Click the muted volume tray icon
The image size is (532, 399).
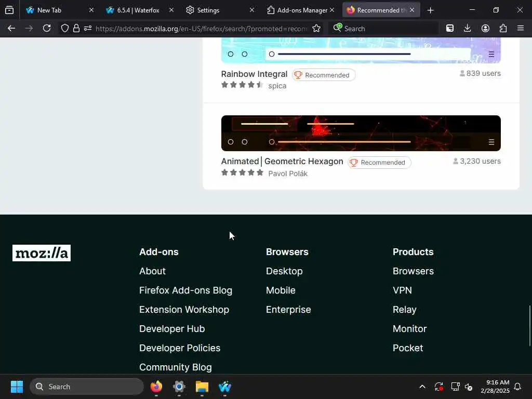coord(469,387)
